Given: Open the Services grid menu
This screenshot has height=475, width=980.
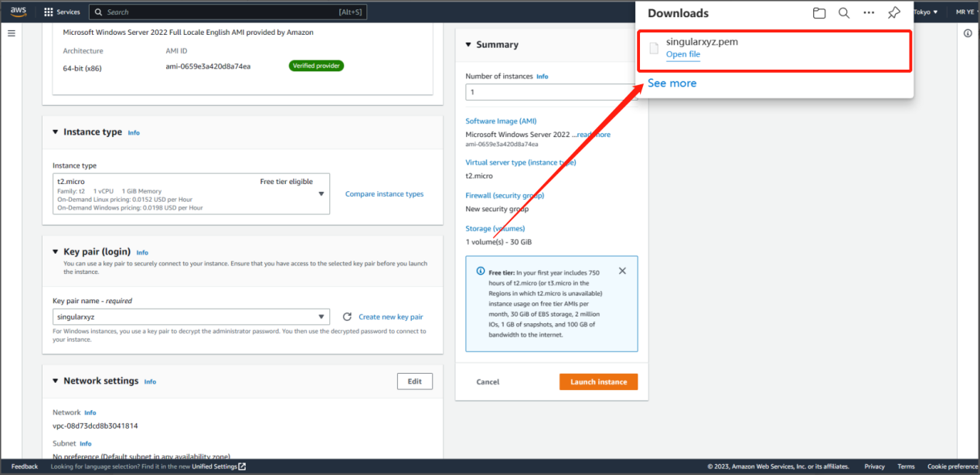Looking at the screenshot, I should [62, 12].
